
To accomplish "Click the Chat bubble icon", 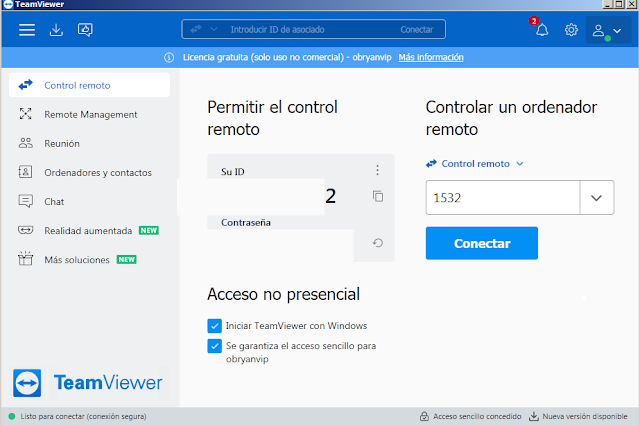I will pos(25,201).
